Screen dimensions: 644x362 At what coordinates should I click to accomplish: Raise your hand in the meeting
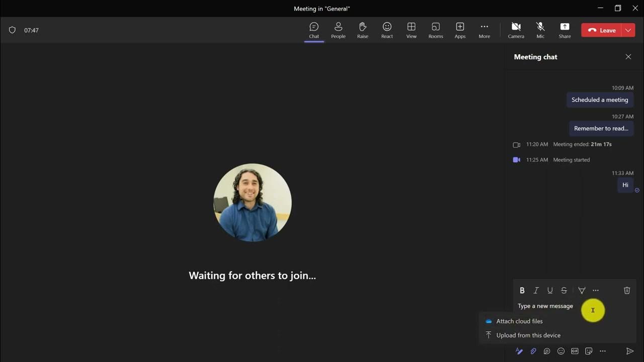363,30
